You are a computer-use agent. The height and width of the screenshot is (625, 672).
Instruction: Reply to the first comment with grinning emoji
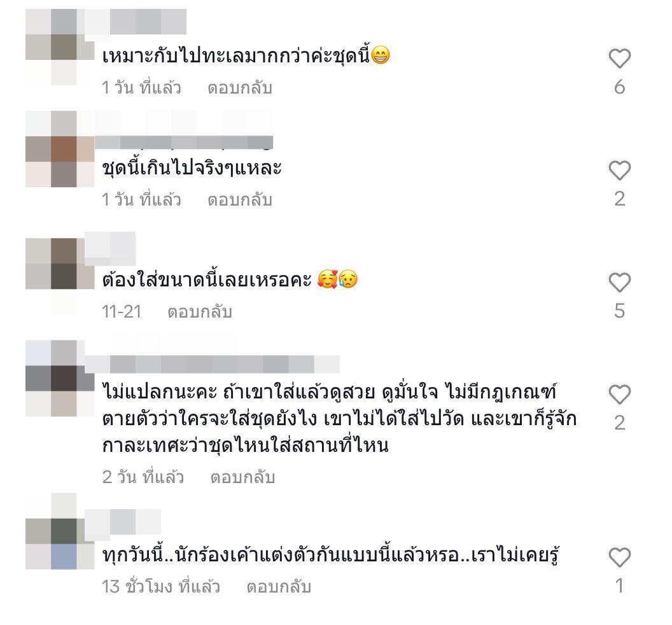(240, 88)
